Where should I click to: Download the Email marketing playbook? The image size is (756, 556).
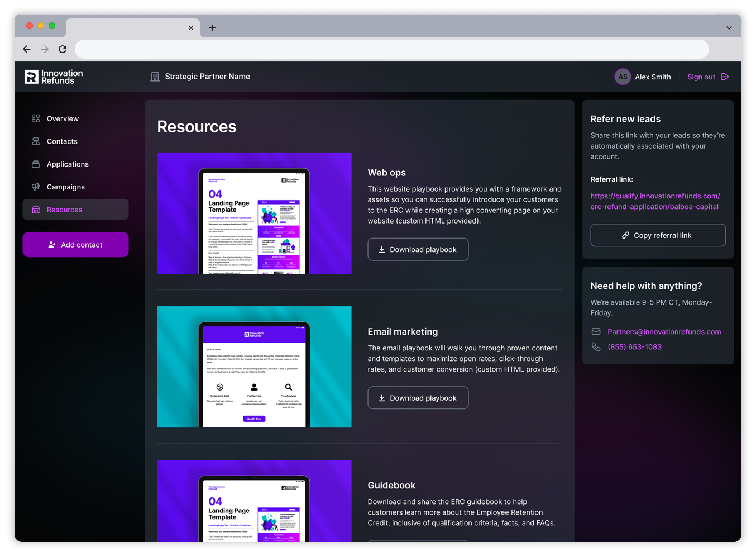click(x=418, y=398)
